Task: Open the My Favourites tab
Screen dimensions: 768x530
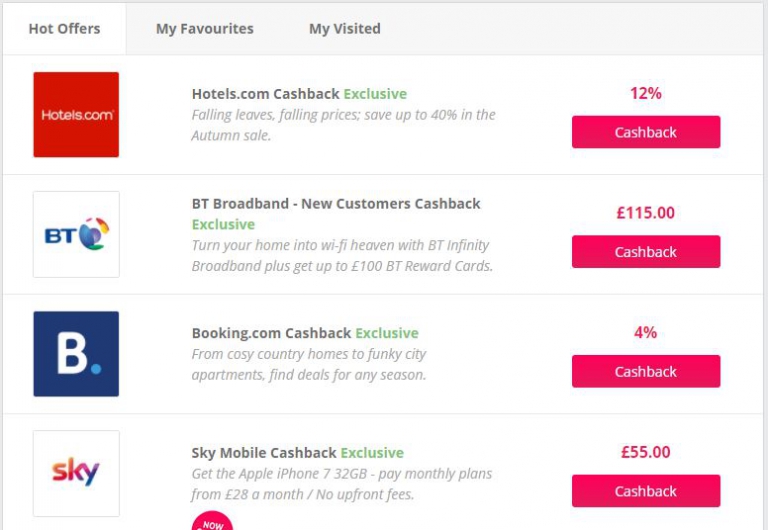Action: (x=205, y=29)
